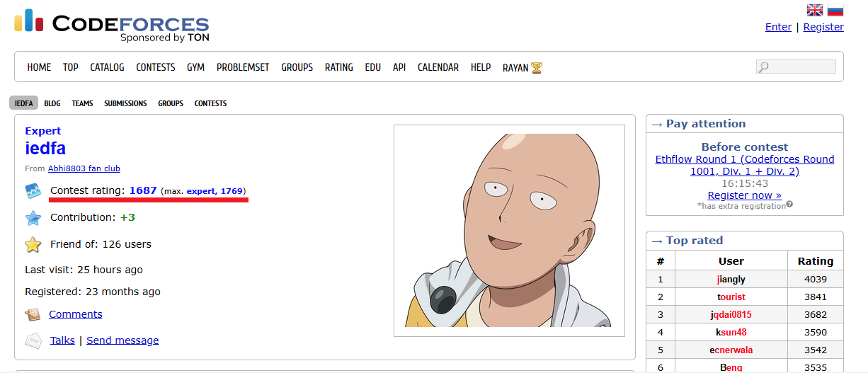Click the Enter login link

pyautogui.click(x=779, y=27)
